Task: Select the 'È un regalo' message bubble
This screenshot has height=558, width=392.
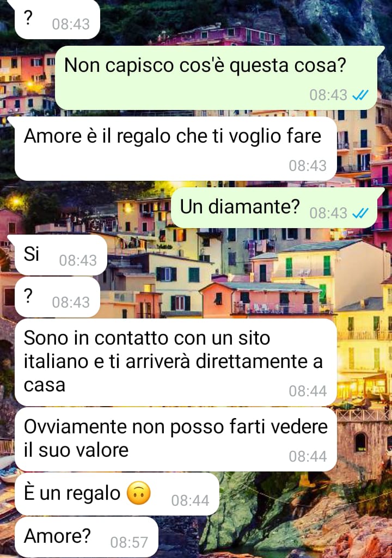Action: click(117, 494)
